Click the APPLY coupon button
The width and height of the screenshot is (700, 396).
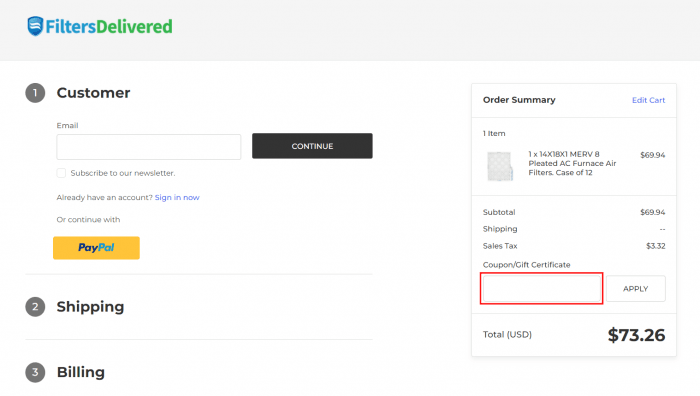tap(635, 288)
